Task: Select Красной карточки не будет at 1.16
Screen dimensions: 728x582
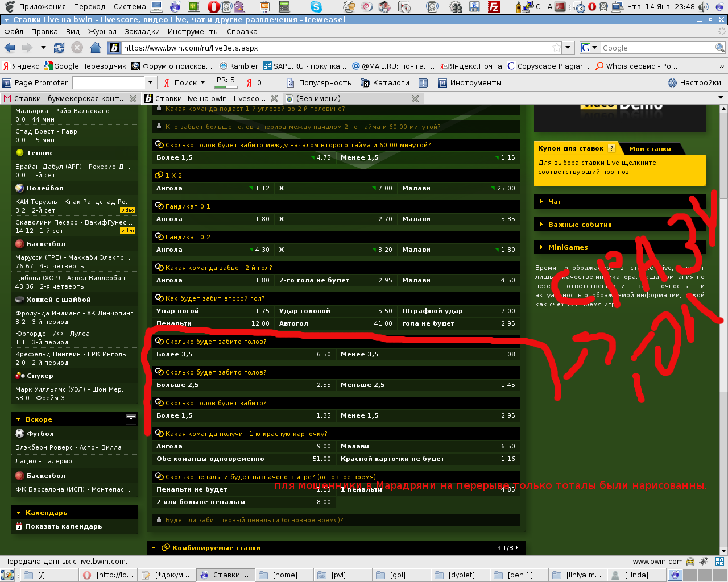Action: pos(428,459)
